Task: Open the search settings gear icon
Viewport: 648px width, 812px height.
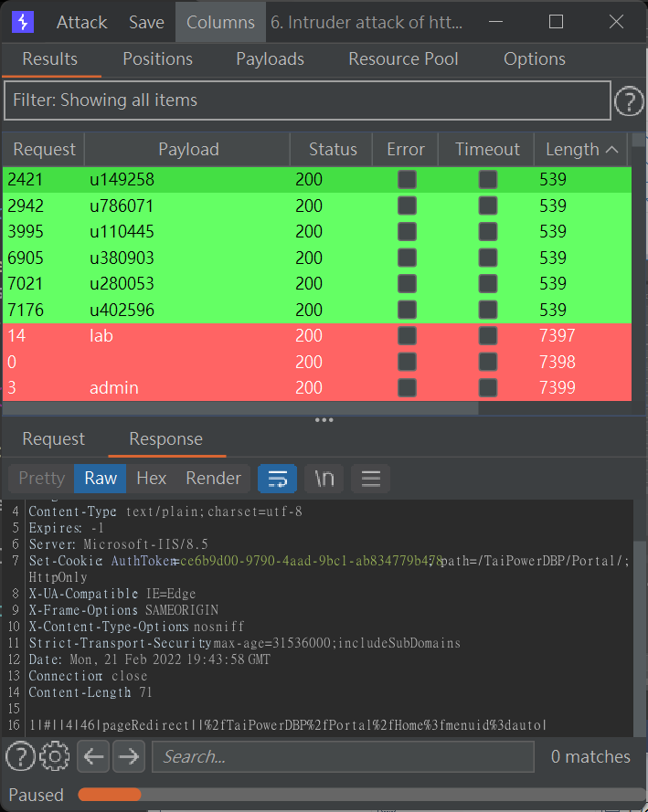Action: tap(55, 756)
